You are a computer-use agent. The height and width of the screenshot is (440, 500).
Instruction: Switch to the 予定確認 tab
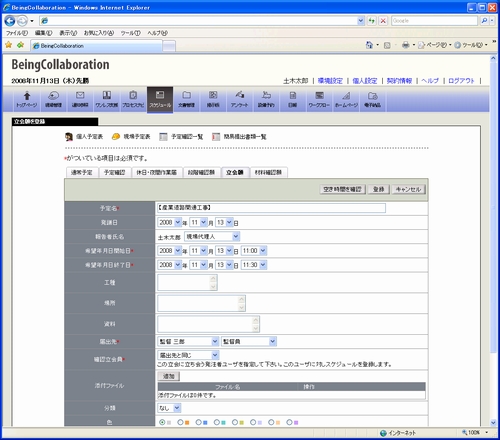coord(115,172)
